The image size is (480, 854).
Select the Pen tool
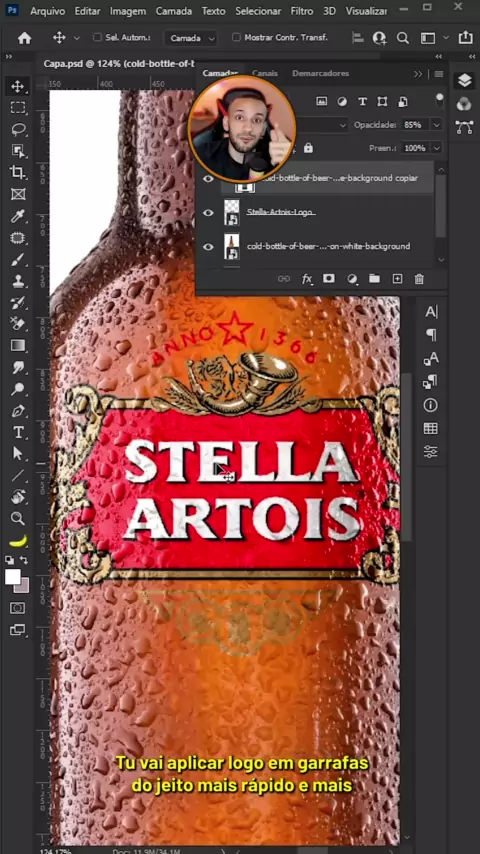coord(18,411)
